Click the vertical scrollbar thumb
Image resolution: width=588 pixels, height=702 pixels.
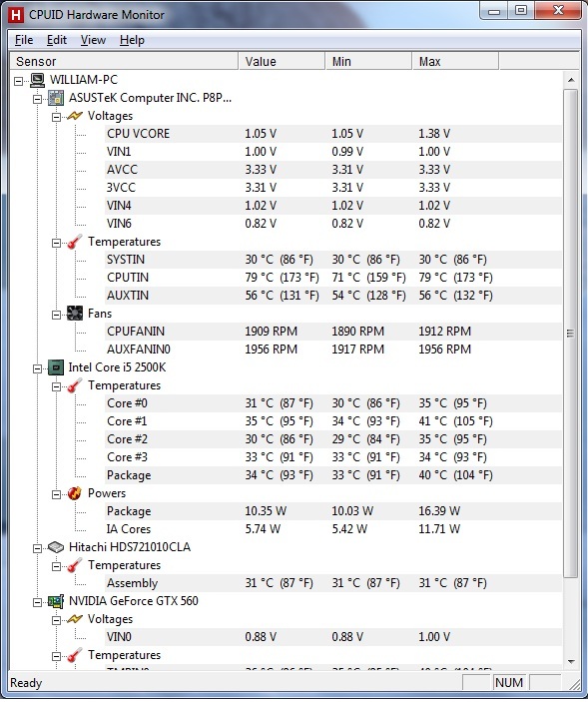(571, 334)
